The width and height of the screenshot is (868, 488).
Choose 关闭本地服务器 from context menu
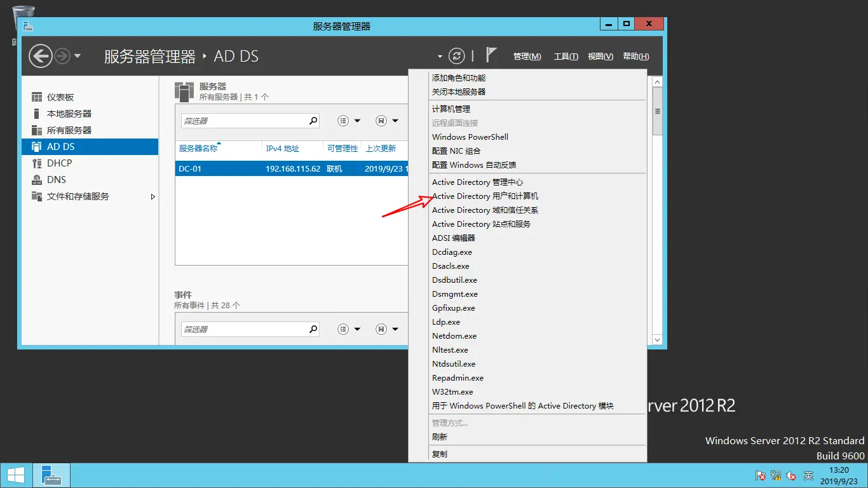click(x=527, y=92)
